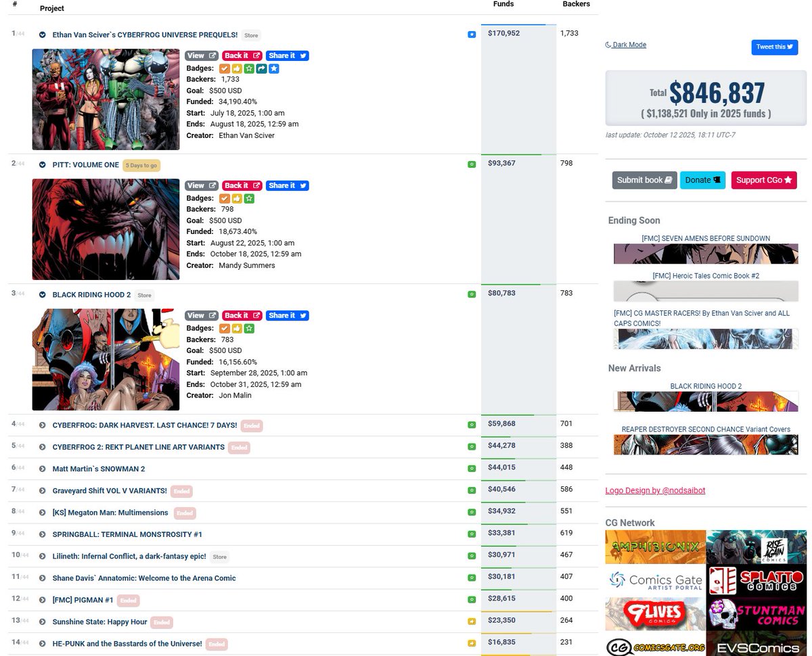Open REAPER DESTROYER SECOND CHANCE Variant Covers link

point(706,429)
